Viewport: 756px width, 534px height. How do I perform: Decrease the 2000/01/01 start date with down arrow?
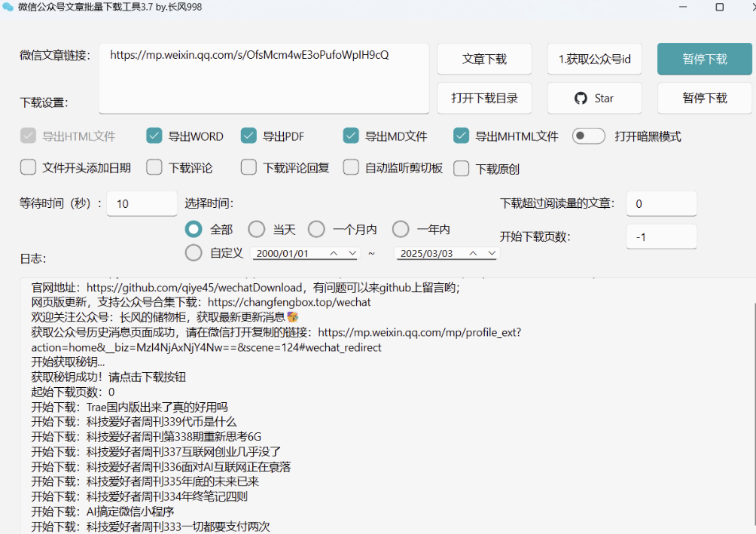pos(352,253)
